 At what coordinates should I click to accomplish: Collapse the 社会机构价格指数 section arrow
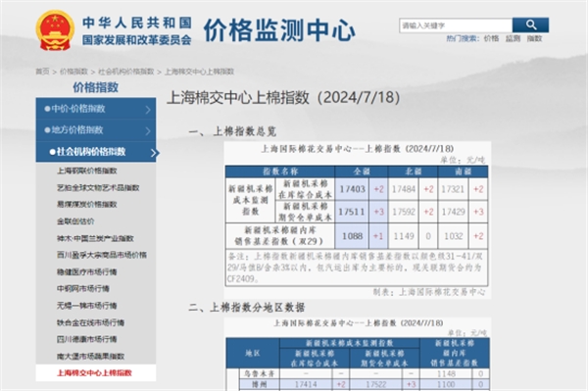coord(154,152)
